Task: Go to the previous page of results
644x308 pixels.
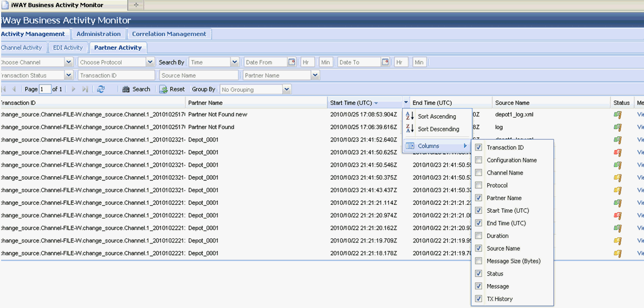Action: 14,89
